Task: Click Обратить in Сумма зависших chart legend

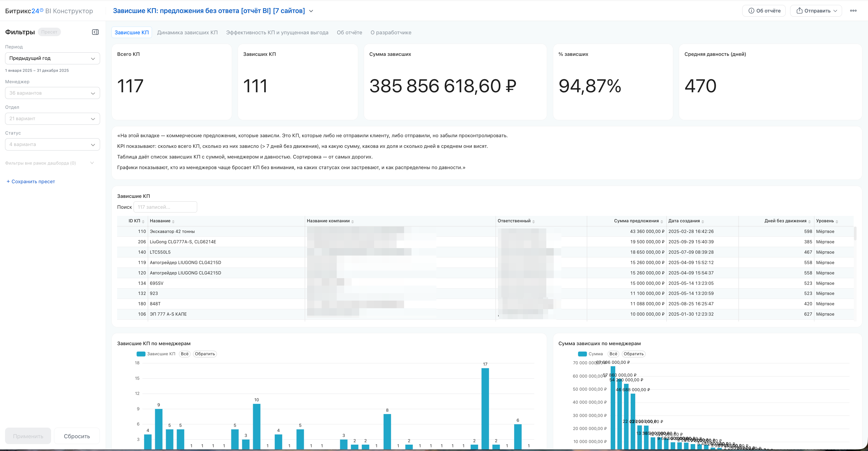Action: click(634, 354)
